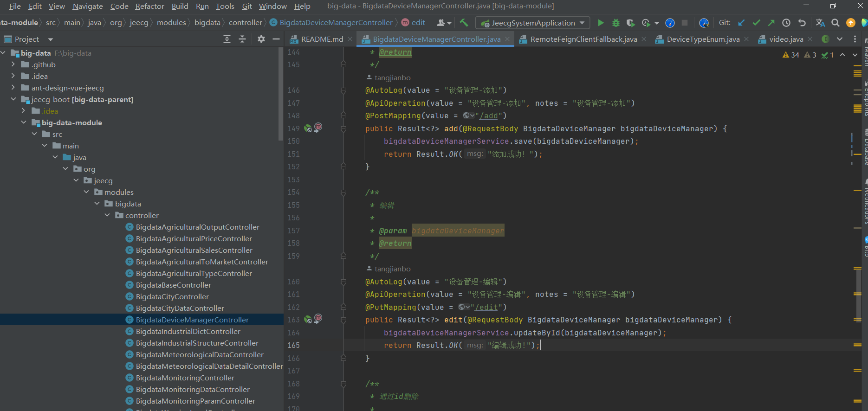Collapse the bigdata package node
Viewport: 868px width, 411px height.
(97, 204)
